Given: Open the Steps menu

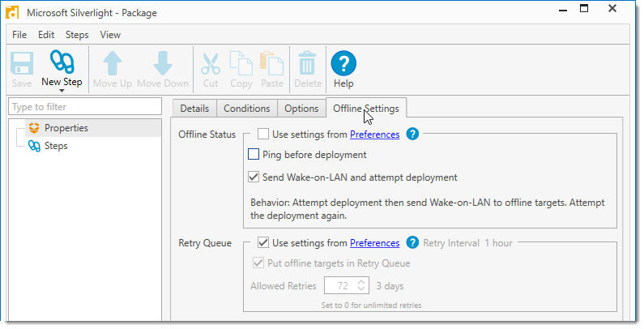Looking at the screenshot, I should pyautogui.click(x=77, y=35).
